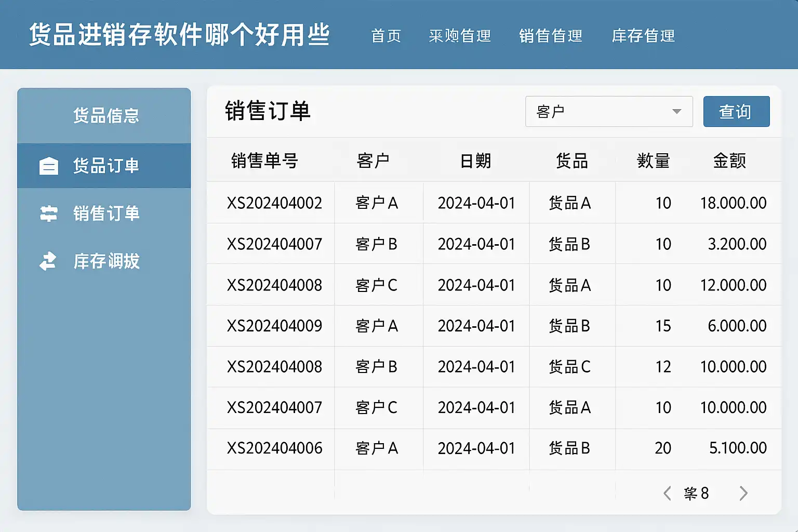Viewport: 798px width, 532px height.
Task: Click the 金额 column header
Action: pos(729,161)
